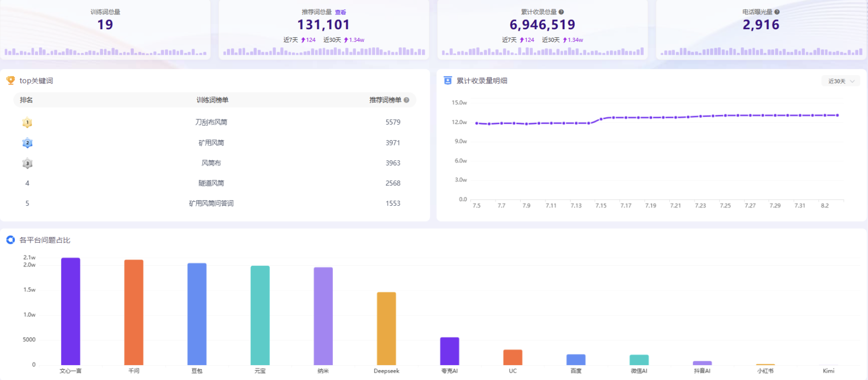Click the gold rank 1 medal icon
Viewport: 868px width, 380px height.
[27, 123]
